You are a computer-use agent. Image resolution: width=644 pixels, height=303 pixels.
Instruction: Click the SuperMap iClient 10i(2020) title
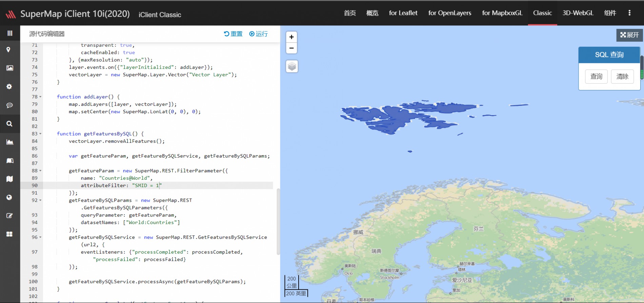(75, 14)
